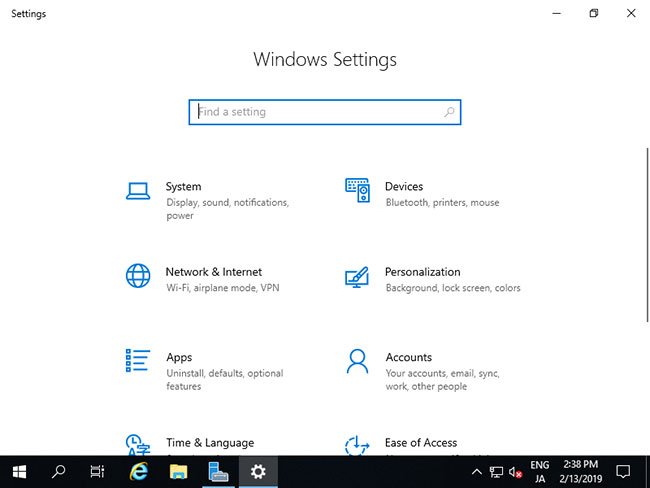Click the Settings window vertical scrollbar

pos(647,235)
